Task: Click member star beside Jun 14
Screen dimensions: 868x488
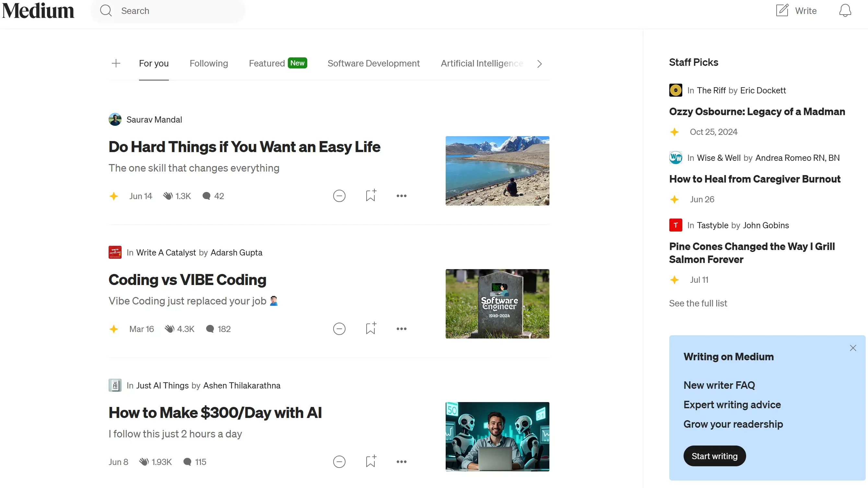Action: pos(113,196)
